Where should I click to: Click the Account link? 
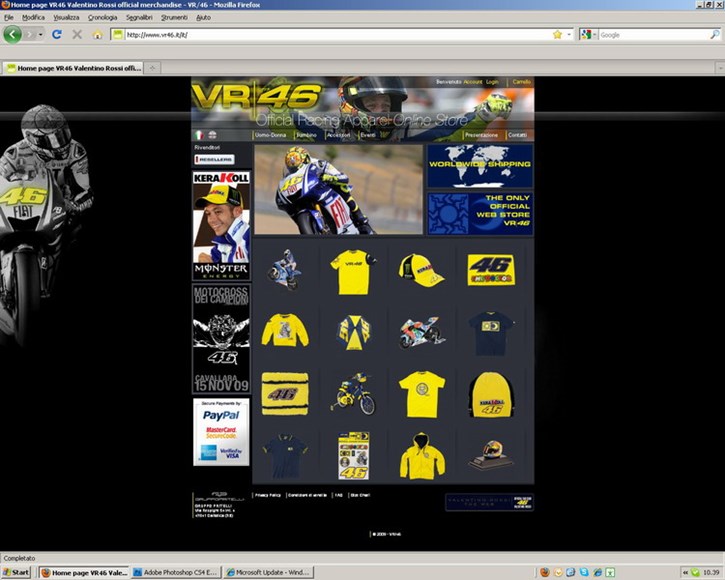(x=473, y=82)
